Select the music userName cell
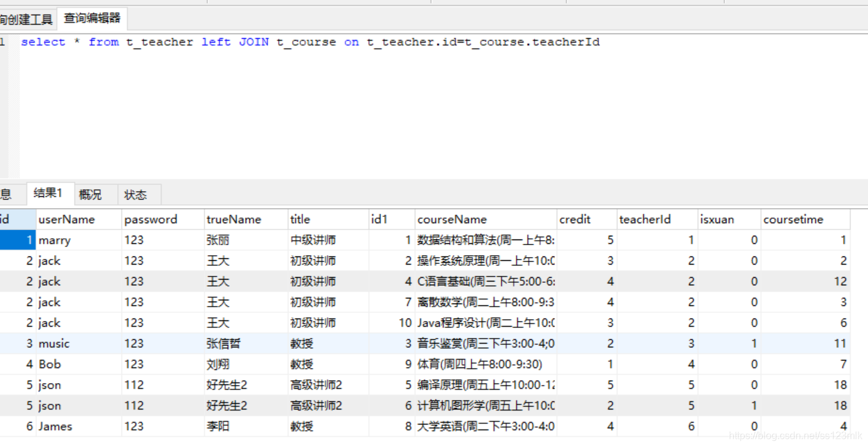The width and height of the screenshot is (868, 447). click(78, 344)
